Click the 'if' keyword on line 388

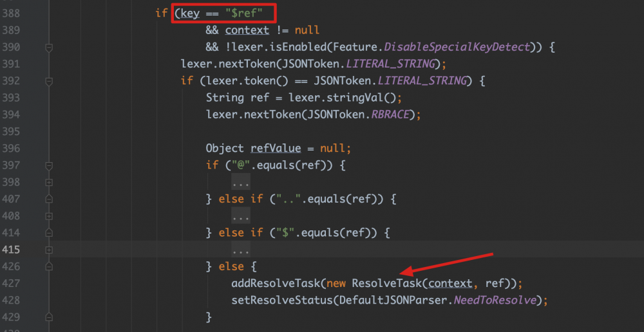tap(162, 14)
